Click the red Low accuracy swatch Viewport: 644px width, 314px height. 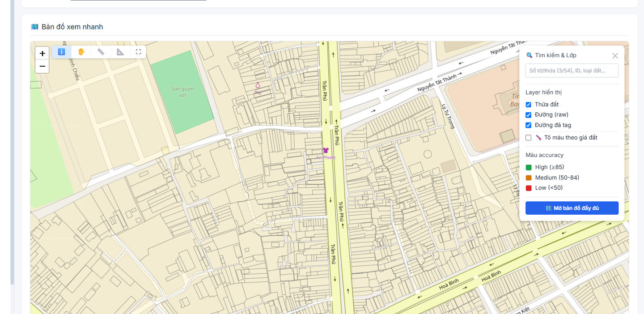529,188
